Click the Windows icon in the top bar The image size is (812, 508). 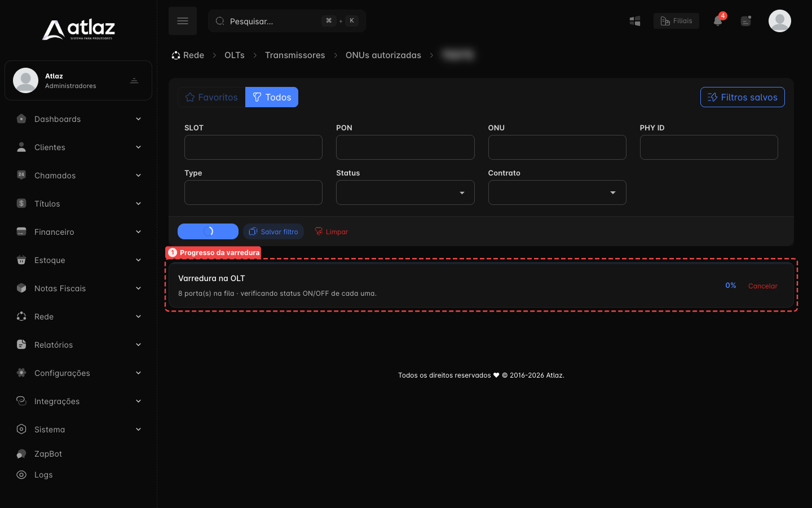coord(635,21)
